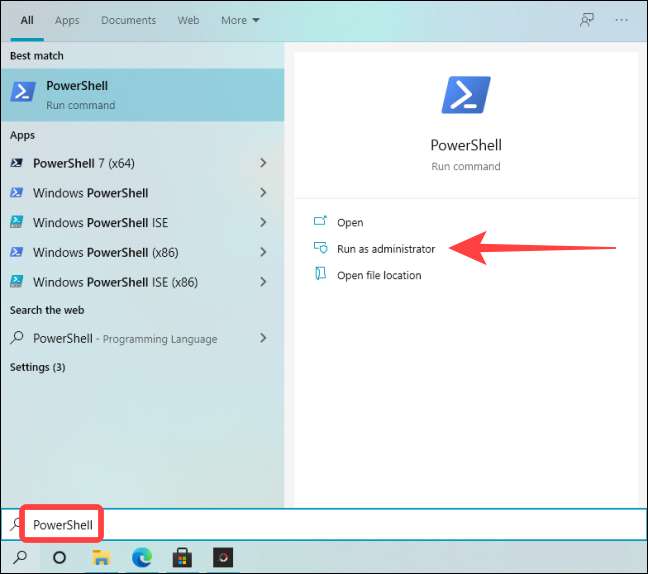Image resolution: width=648 pixels, height=574 pixels.
Task: Click the taskbar Search button
Action: [20, 557]
